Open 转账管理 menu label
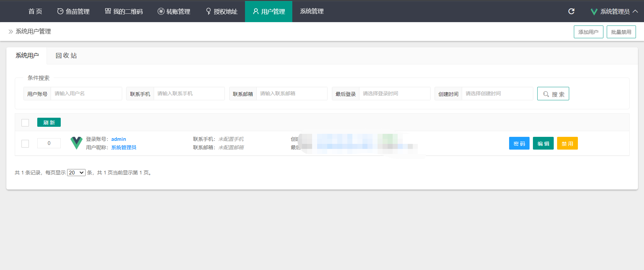 click(178, 11)
